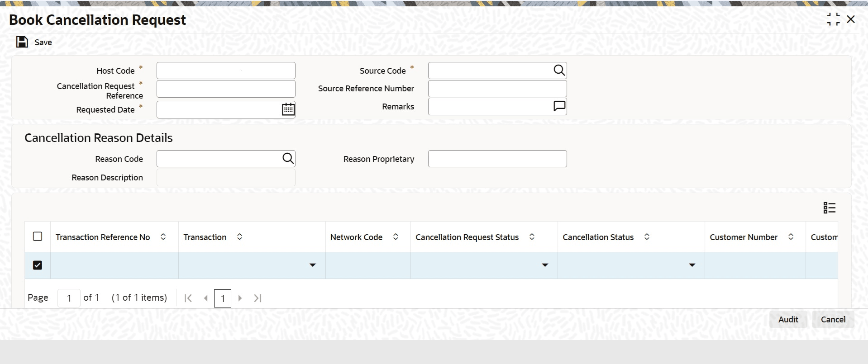Screen dimensions: 868x364
Task: Expand the Transaction dropdown in the row
Action: tap(312, 265)
